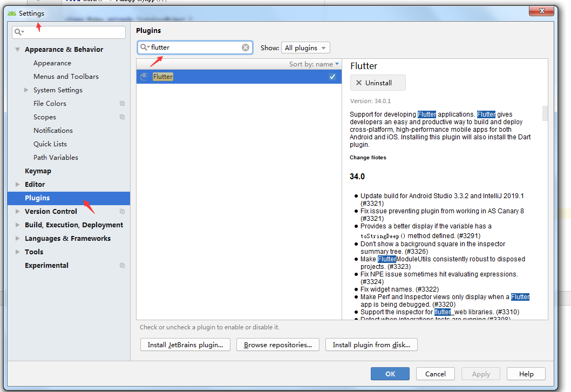Open the Keymap settings page
571x392 pixels.
pyautogui.click(x=38, y=171)
